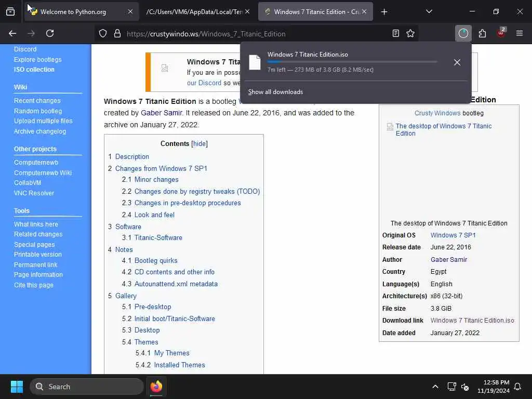This screenshot has height=399, width=532.
Task: Click the taskbar Search box
Action: [x=87, y=387]
